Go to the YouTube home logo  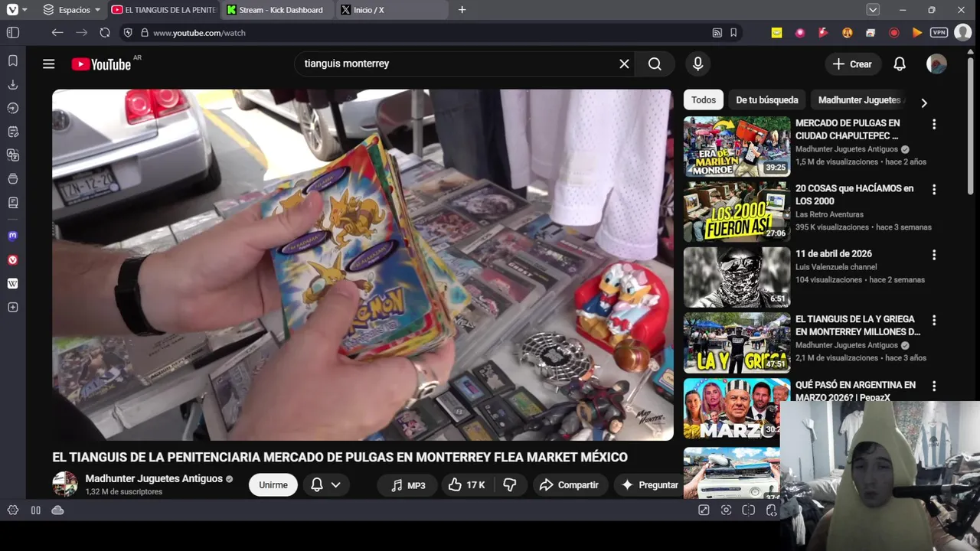(102, 64)
